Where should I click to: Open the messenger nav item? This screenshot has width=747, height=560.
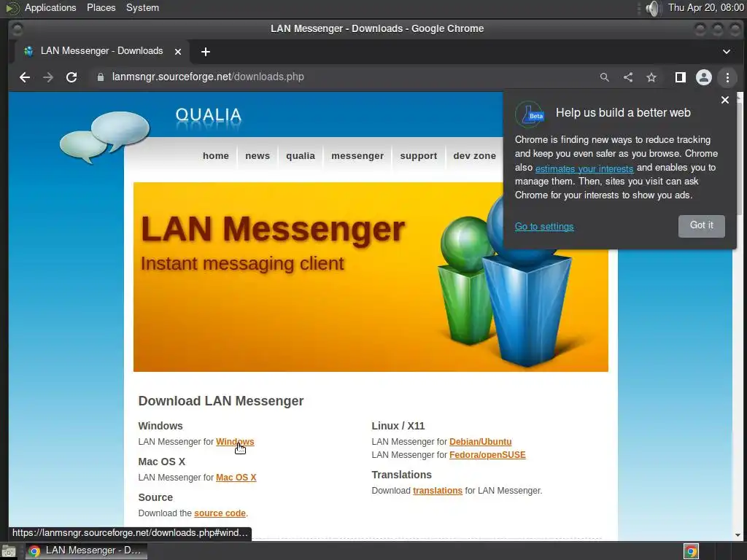click(x=357, y=156)
